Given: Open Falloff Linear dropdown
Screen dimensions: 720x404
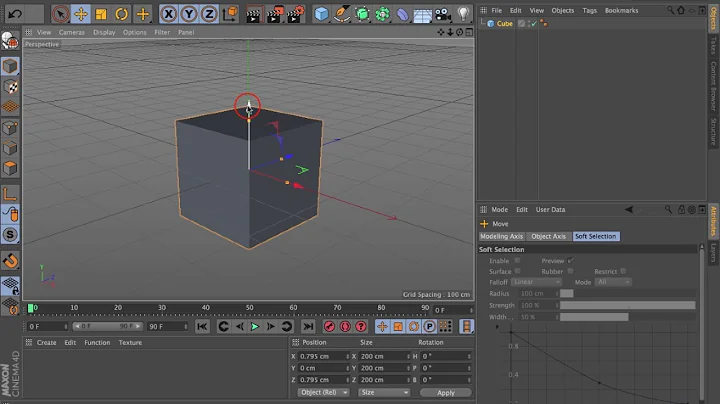Looking at the screenshot, I should tap(536, 282).
